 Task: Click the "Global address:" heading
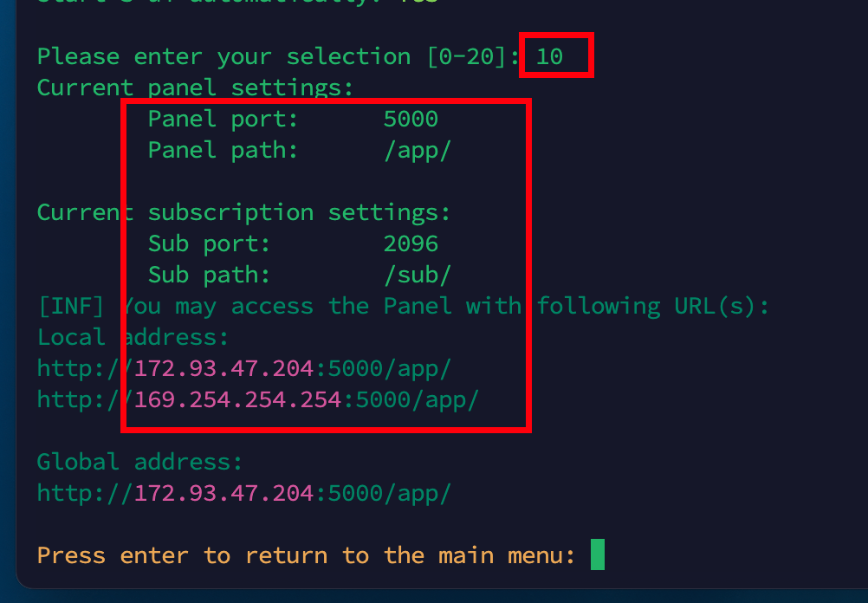(139, 463)
